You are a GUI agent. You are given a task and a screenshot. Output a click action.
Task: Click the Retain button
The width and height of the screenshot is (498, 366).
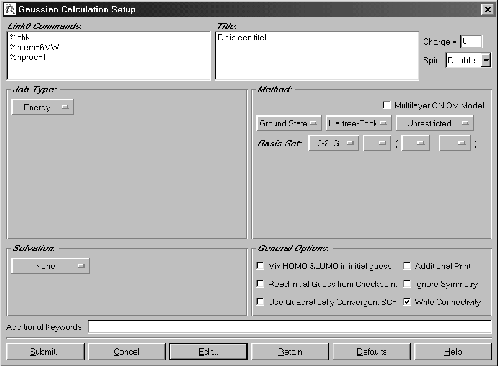[290, 352]
